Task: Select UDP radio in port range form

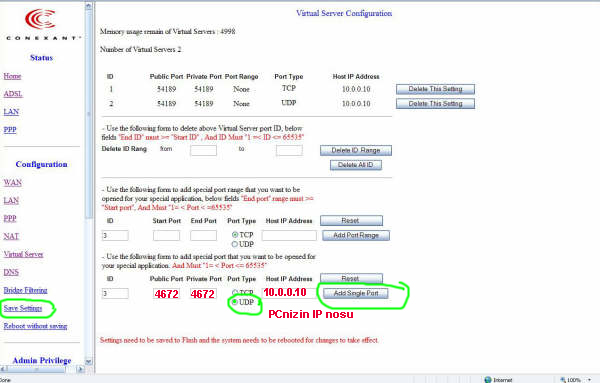Action: [235, 244]
